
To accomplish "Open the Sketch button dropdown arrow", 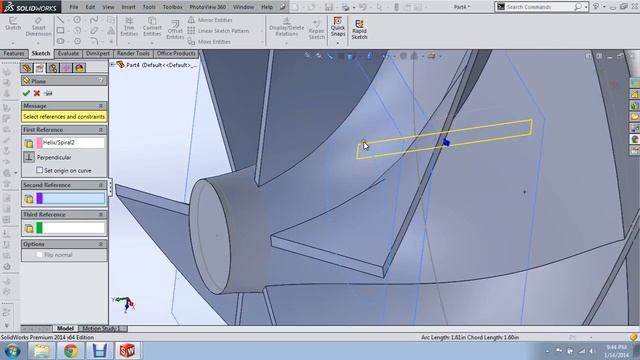I will (x=13, y=43).
